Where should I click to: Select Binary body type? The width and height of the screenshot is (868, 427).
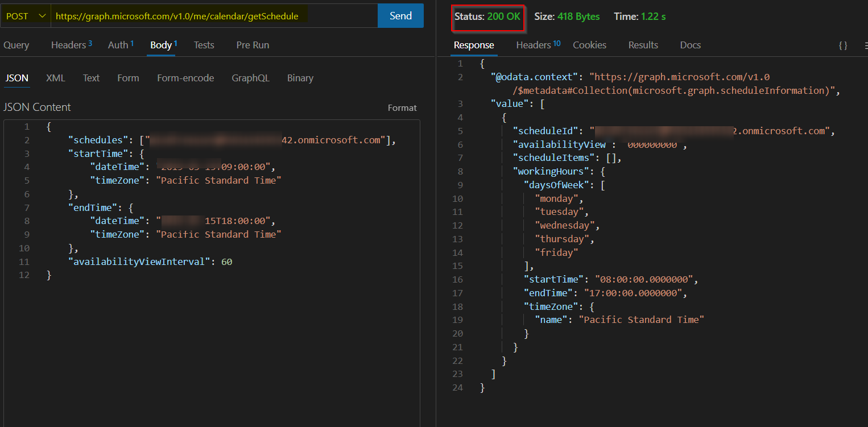click(300, 78)
